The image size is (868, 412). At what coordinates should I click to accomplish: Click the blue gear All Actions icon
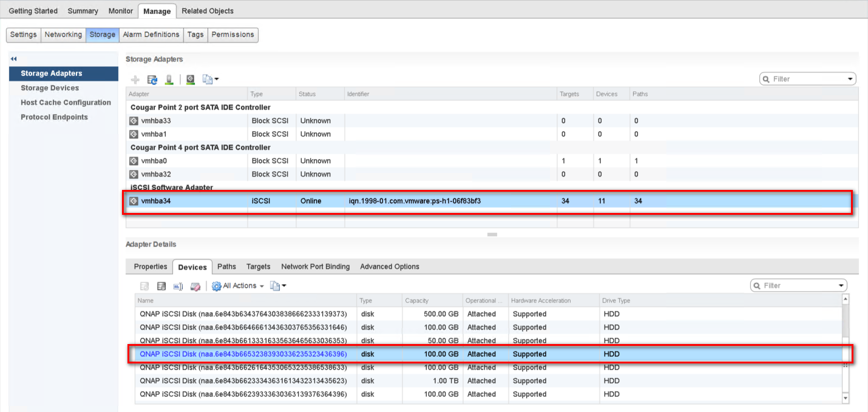coord(216,286)
